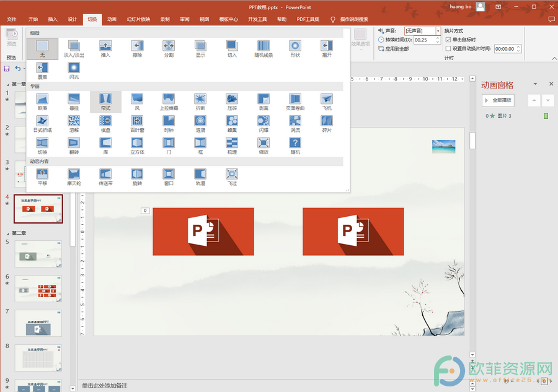This screenshot has height=392, width=558.
Task: Pick the 立方体 cube transition
Action: (137, 146)
